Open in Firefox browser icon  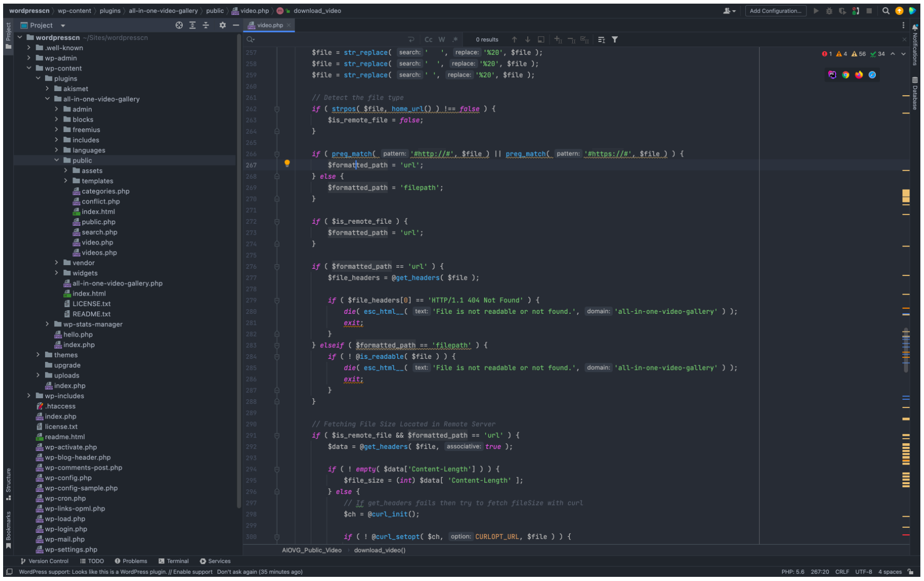[x=859, y=75]
